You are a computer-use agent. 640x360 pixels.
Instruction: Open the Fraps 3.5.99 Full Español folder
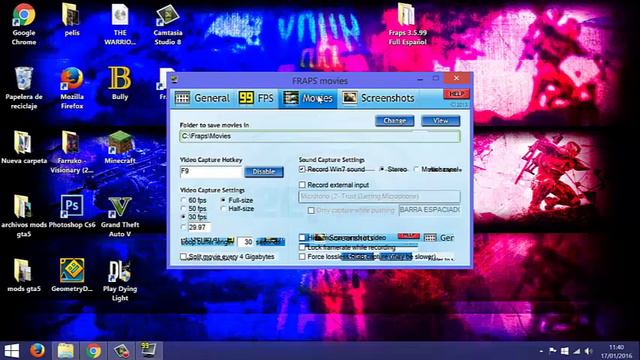[x=407, y=24]
